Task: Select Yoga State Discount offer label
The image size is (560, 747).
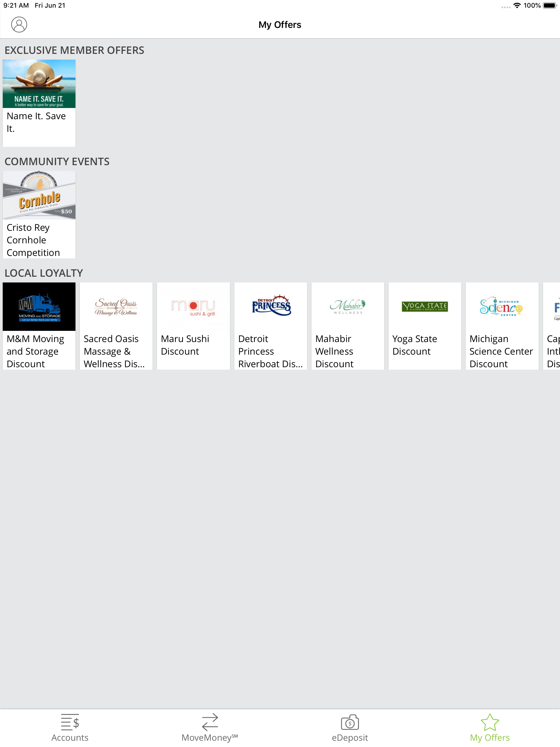Action: 415,345
